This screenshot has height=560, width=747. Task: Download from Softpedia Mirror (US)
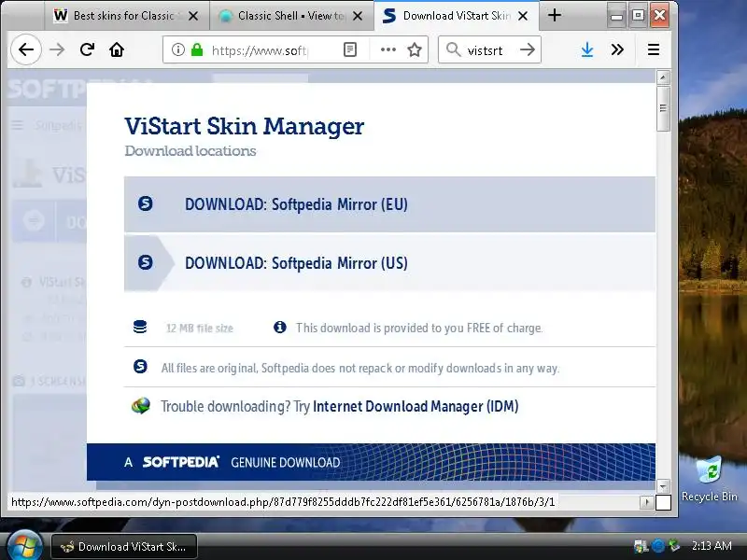pos(389,263)
